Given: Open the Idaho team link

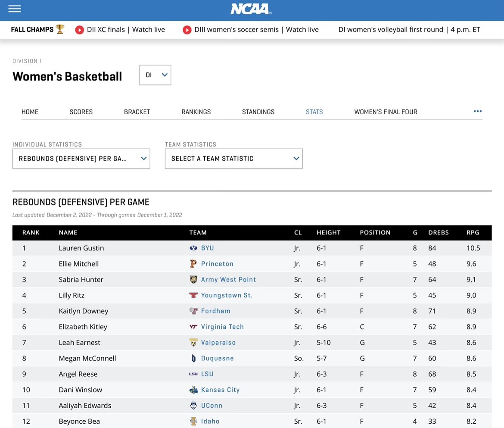Looking at the screenshot, I should (x=210, y=421).
